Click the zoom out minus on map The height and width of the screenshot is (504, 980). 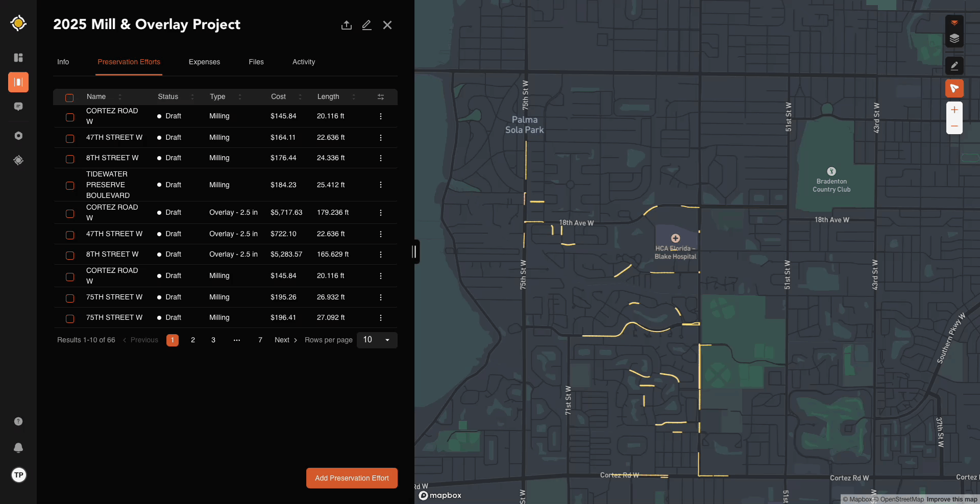954,126
